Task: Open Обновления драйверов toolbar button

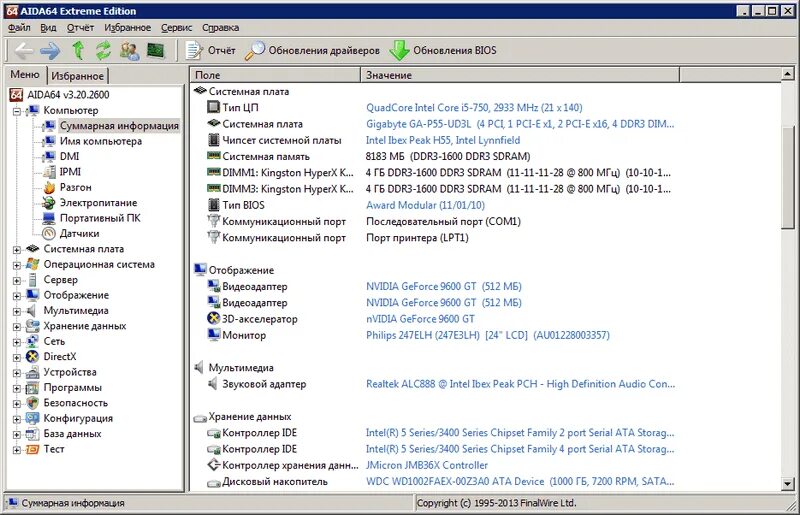Action: 312,50
